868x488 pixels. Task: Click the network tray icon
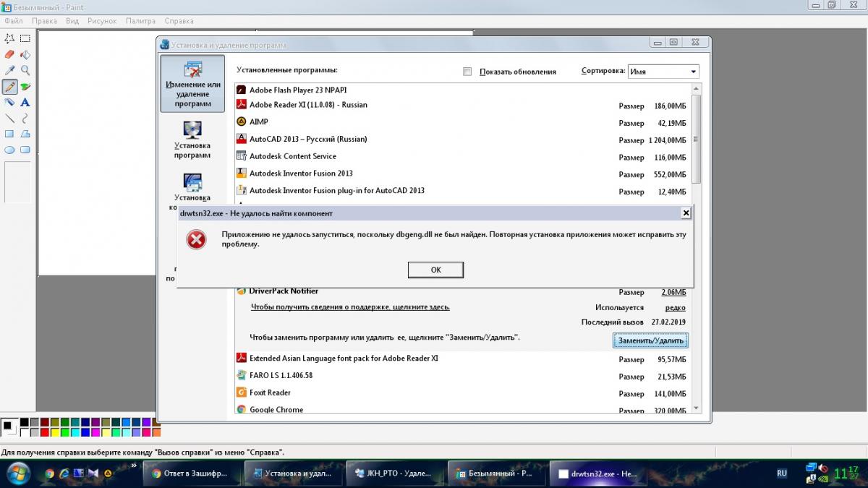811,468
